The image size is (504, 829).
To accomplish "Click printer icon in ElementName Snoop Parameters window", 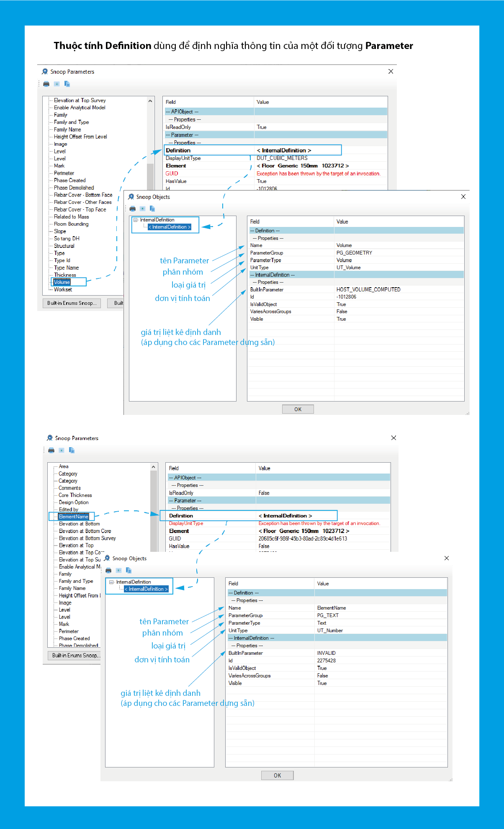I will tap(51, 450).
